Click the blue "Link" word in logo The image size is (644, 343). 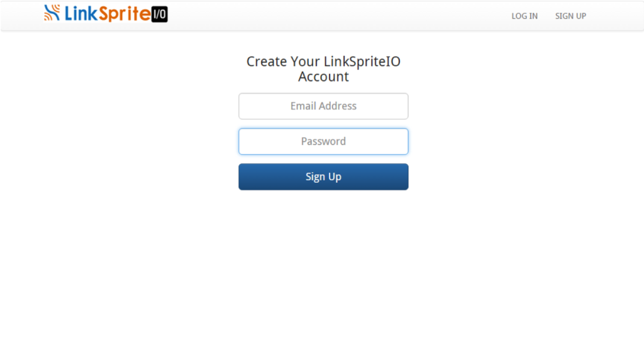(x=81, y=14)
